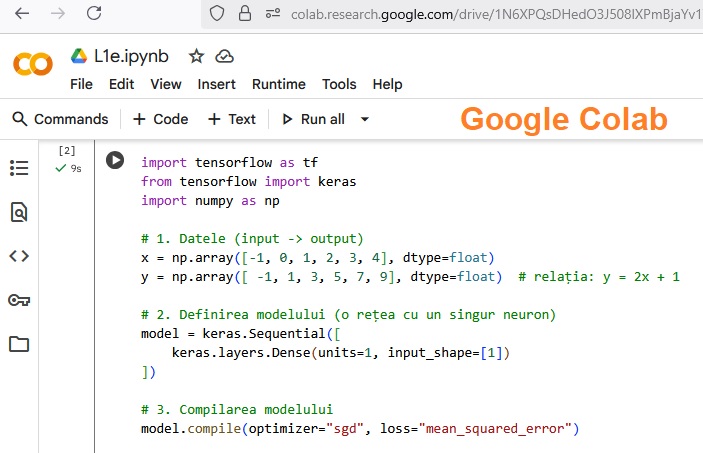Add a new Text cell
This screenshot has height=453, width=703.
coord(231,119)
